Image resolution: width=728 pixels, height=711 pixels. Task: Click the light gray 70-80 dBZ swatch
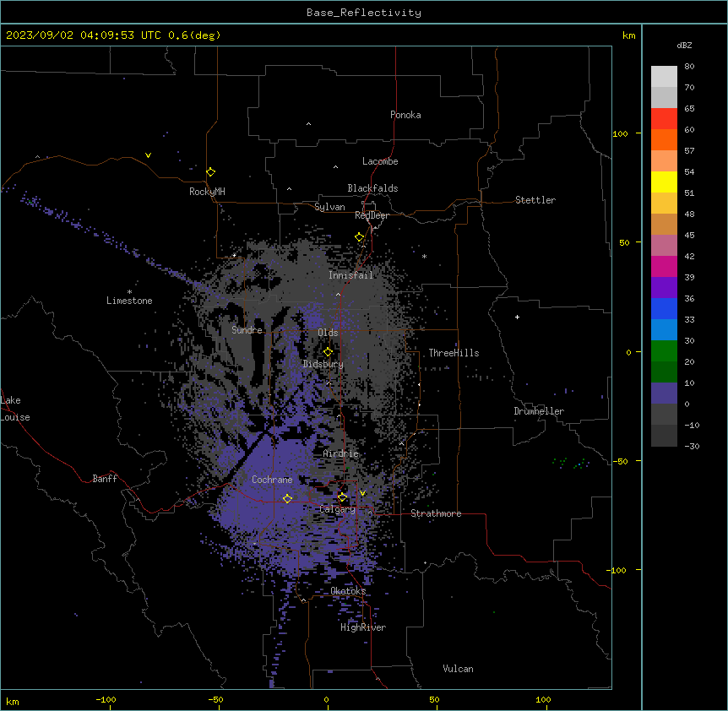pos(664,77)
